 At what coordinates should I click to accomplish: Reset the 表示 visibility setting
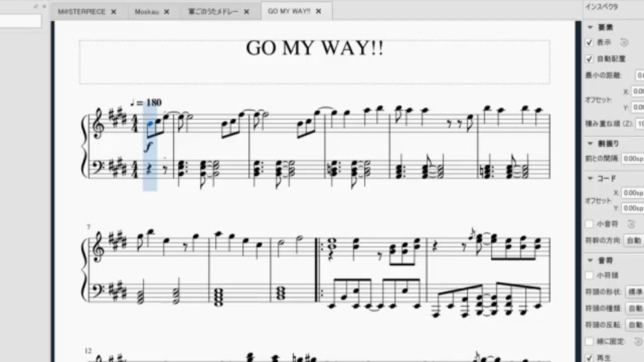pyautogui.click(x=624, y=42)
